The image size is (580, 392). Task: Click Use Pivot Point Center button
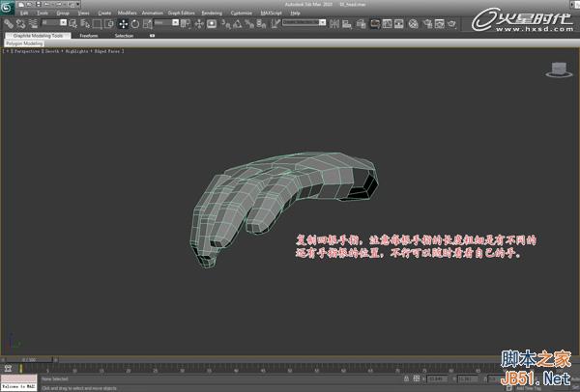click(x=186, y=24)
